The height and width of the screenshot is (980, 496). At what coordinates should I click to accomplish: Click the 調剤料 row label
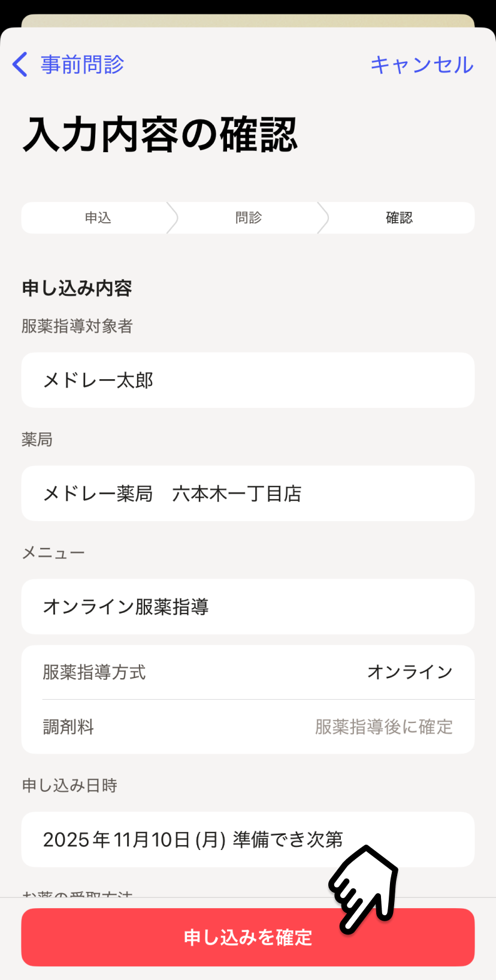click(68, 727)
